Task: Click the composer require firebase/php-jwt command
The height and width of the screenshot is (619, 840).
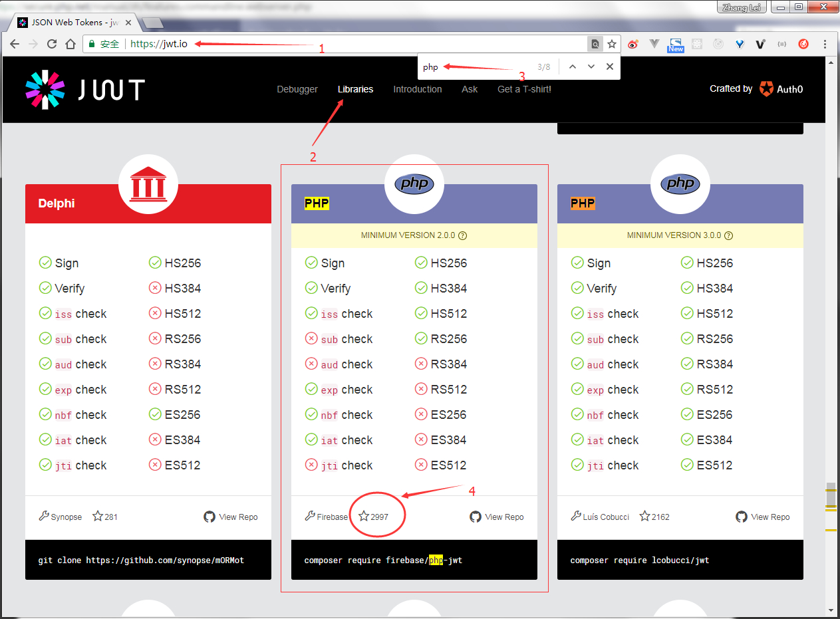Action: coord(383,560)
